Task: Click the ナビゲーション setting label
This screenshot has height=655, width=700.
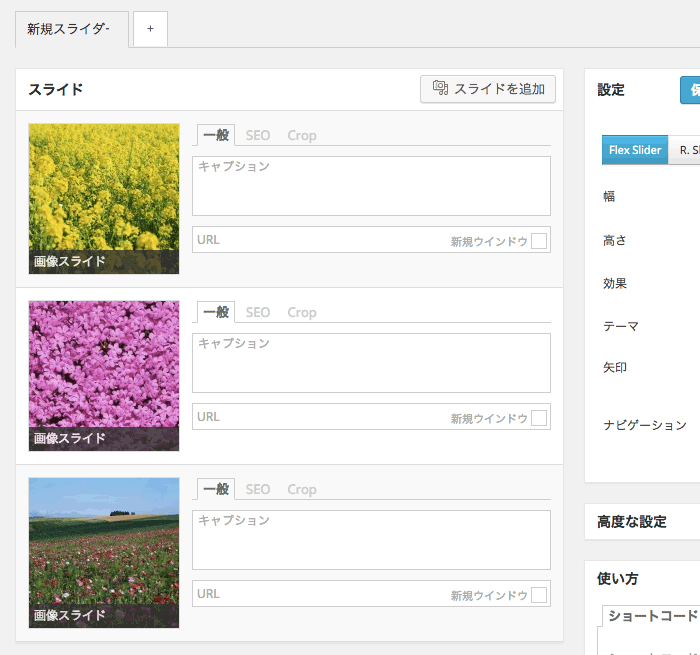Action: pos(645,425)
